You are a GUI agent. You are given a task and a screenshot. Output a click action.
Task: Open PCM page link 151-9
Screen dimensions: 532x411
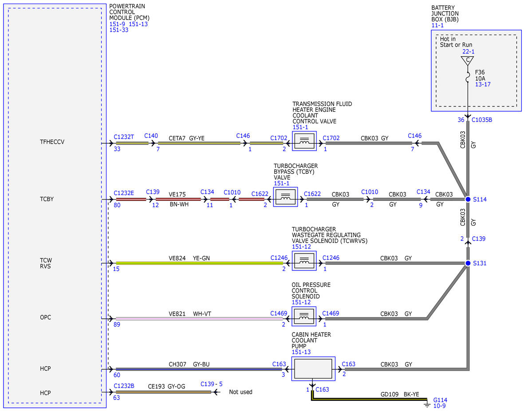click(117, 24)
